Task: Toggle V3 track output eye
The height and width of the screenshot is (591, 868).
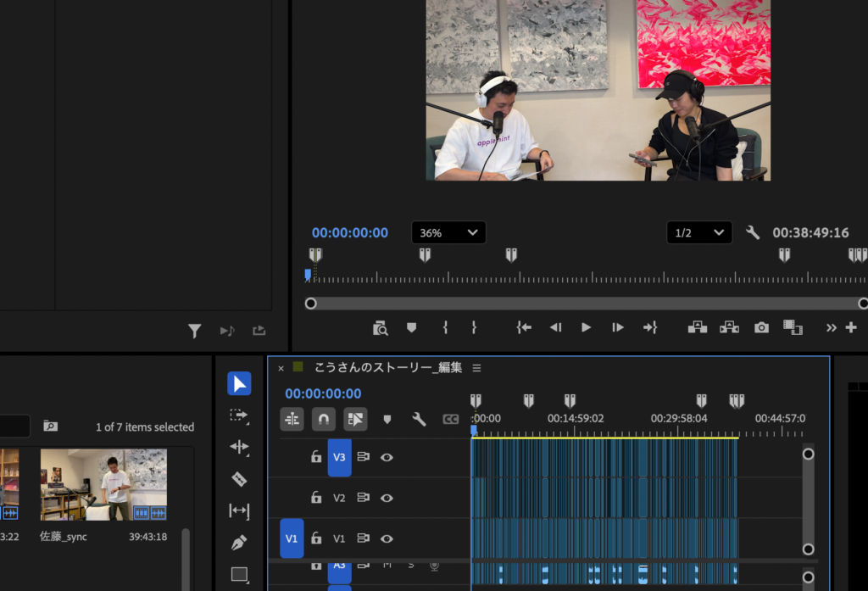Action: pyautogui.click(x=387, y=457)
